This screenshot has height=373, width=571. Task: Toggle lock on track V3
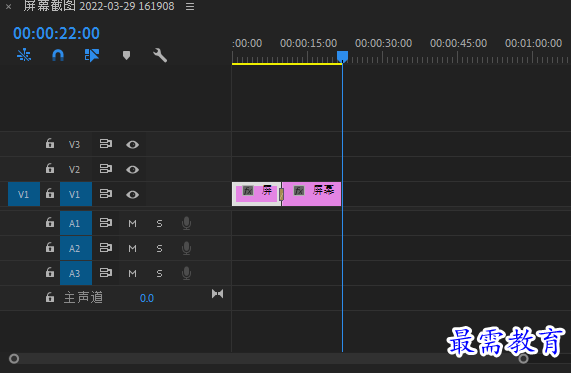pos(50,144)
